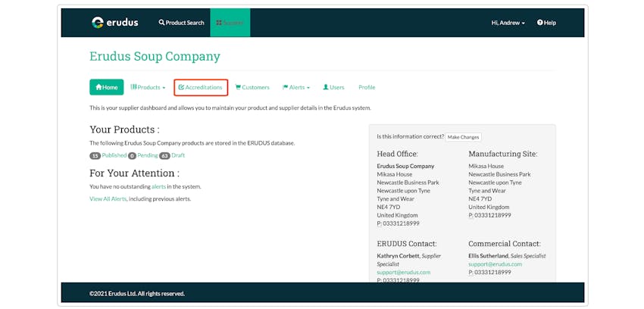644x309 pixels.
Task: Click the supplier dashboard description sentence
Action: pyautogui.click(x=230, y=108)
